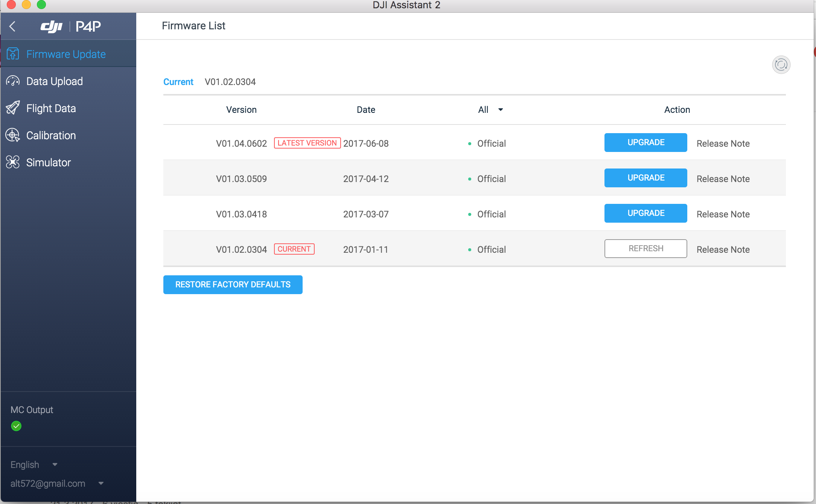Click Restore Factory Defaults button
Image resolution: width=816 pixels, height=504 pixels.
click(233, 285)
